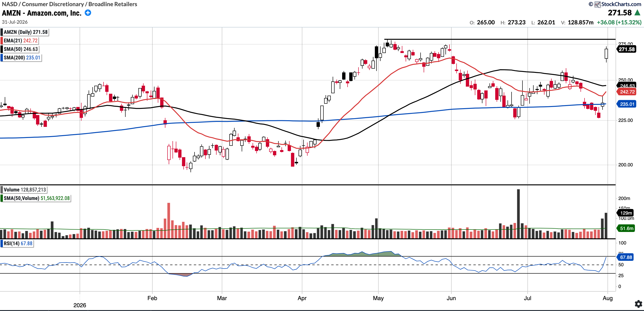
Task: Click the "Jun" month label on time axis
Action: click(451, 298)
